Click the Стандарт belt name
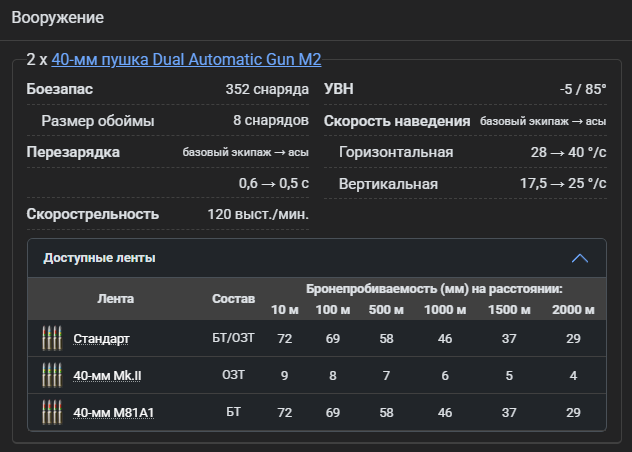The image size is (632, 452). pos(101,339)
